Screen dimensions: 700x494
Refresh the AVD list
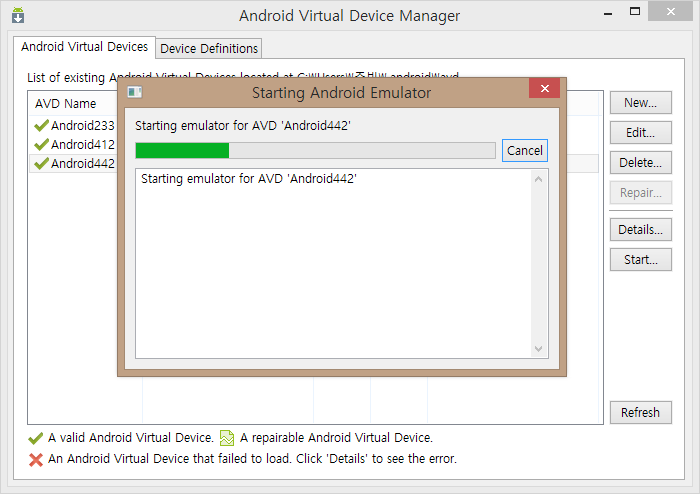[x=641, y=412]
